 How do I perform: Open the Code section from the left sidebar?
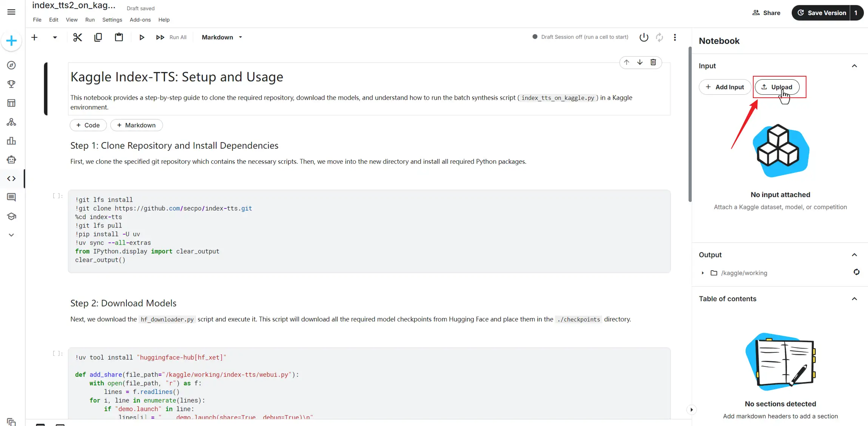click(x=11, y=178)
